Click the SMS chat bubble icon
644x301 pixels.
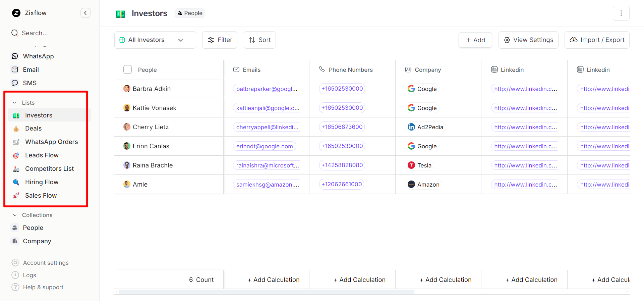15,83
